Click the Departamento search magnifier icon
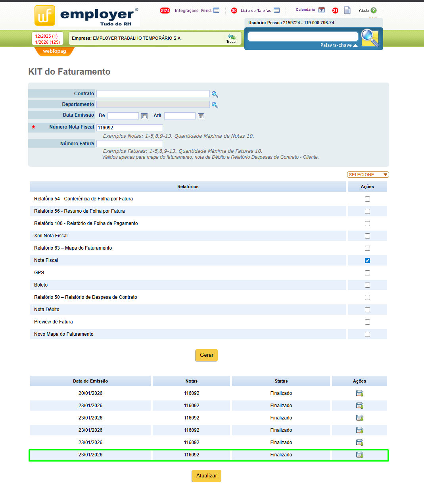 point(215,105)
